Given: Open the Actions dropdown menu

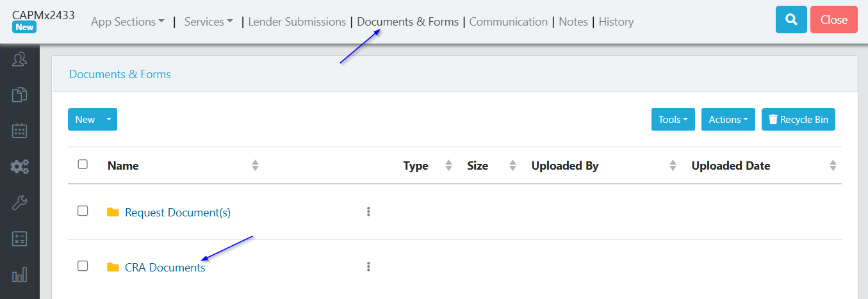Looking at the screenshot, I should pos(728,120).
